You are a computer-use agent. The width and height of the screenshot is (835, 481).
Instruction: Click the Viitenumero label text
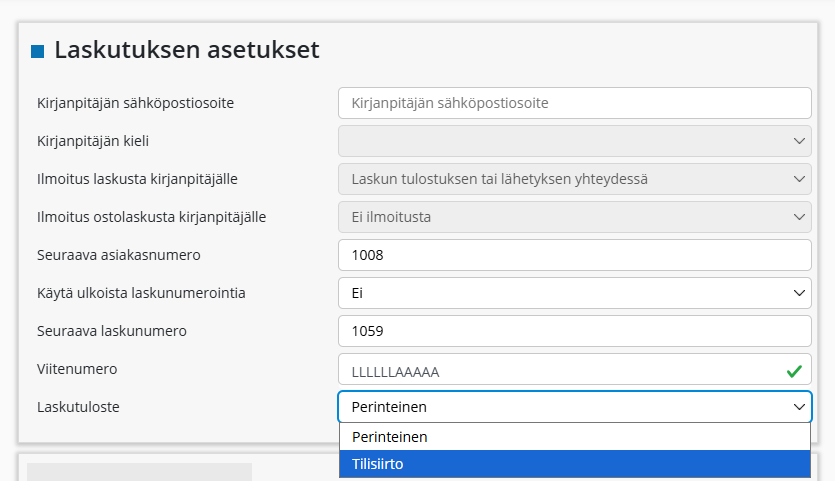click(77, 369)
